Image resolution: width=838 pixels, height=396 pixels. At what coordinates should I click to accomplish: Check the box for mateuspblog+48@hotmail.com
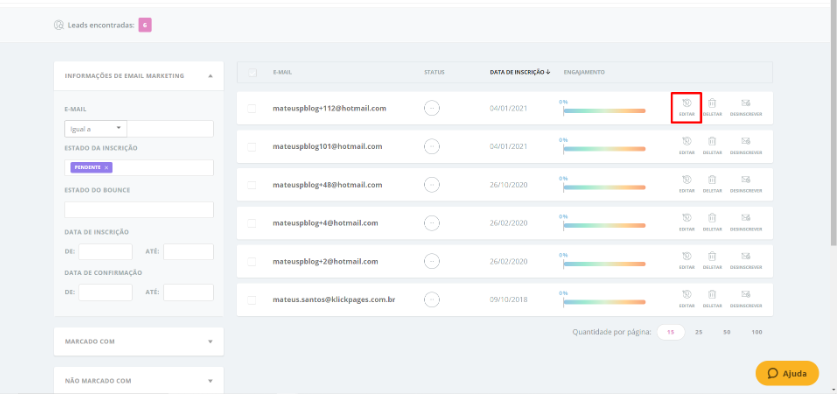252,185
